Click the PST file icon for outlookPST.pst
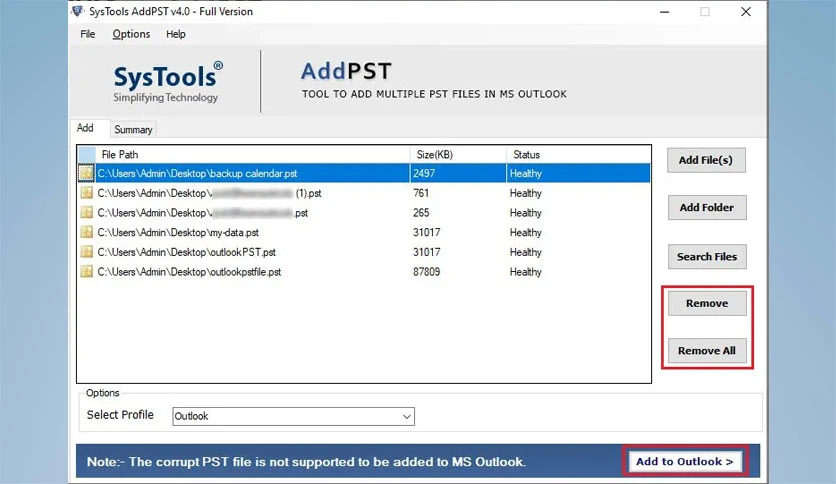The image size is (836, 484). [86, 252]
